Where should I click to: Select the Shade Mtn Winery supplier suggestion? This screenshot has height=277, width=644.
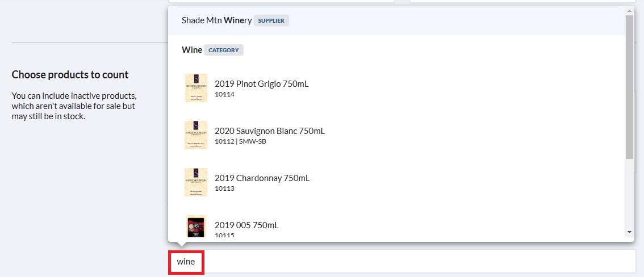point(396,20)
